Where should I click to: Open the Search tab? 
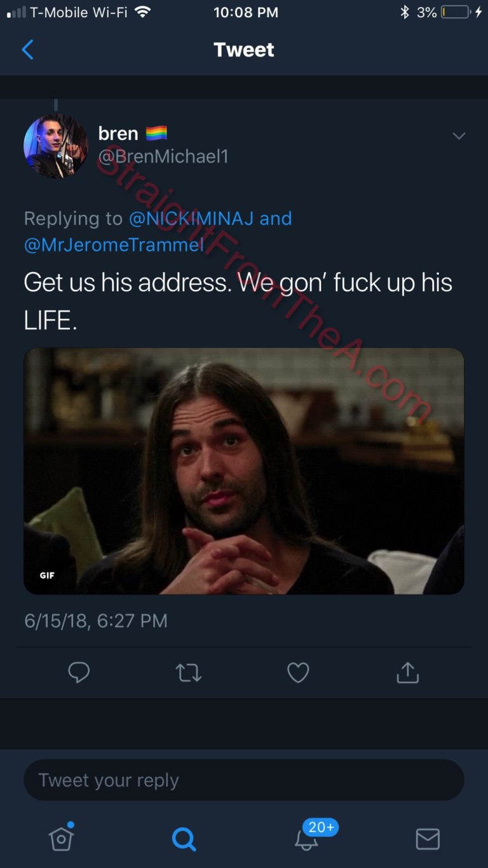[x=184, y=839]
